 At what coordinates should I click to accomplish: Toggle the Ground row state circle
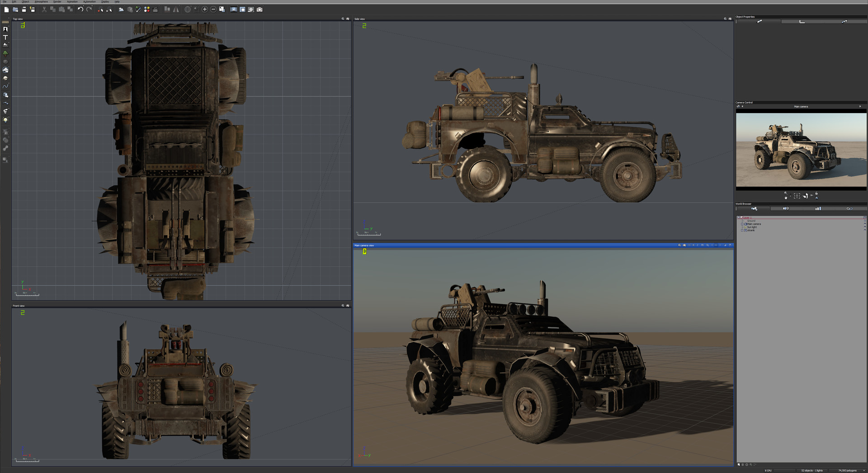coord(865,221)
